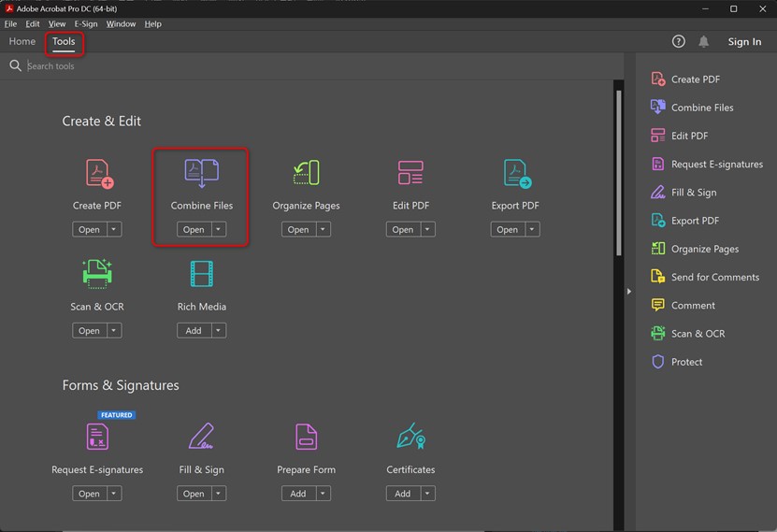Expand the Scan & OCR dropdown arrow
777x532 pixels.
114,330
